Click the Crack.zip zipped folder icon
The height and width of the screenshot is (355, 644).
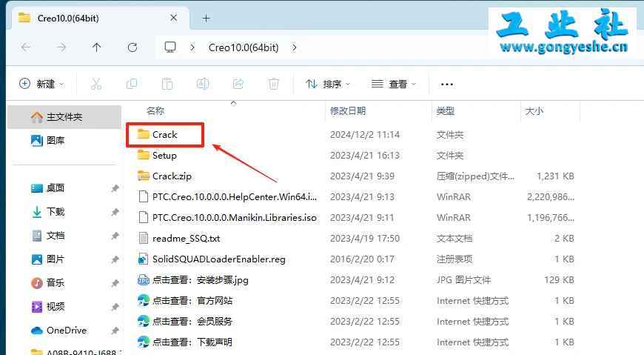tap(144, 176)
